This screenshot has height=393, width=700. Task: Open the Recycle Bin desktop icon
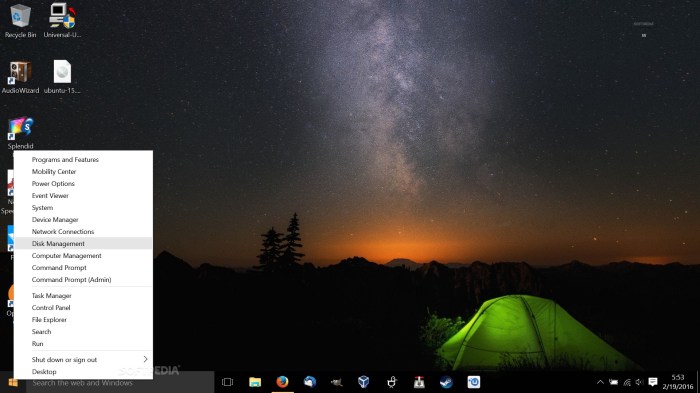click(20, 21)
